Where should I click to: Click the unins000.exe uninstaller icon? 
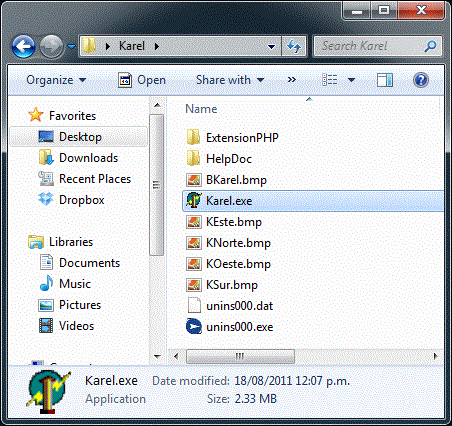click(x=194, y=326)
